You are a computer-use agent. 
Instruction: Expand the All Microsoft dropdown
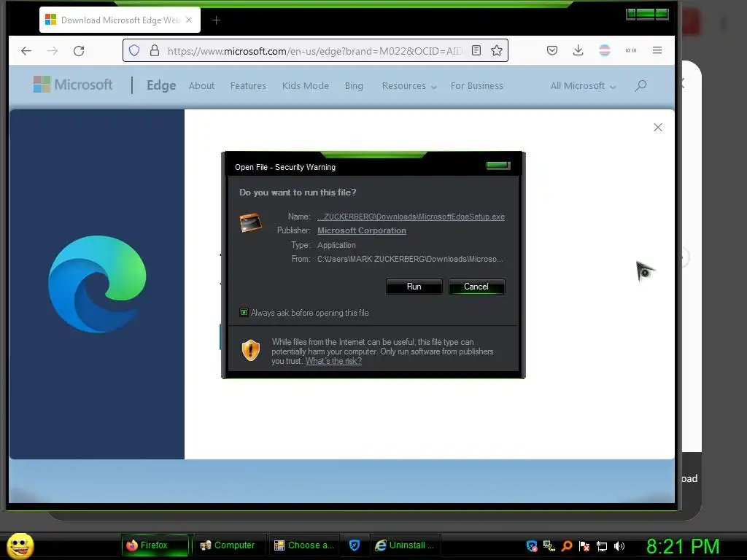583,86
